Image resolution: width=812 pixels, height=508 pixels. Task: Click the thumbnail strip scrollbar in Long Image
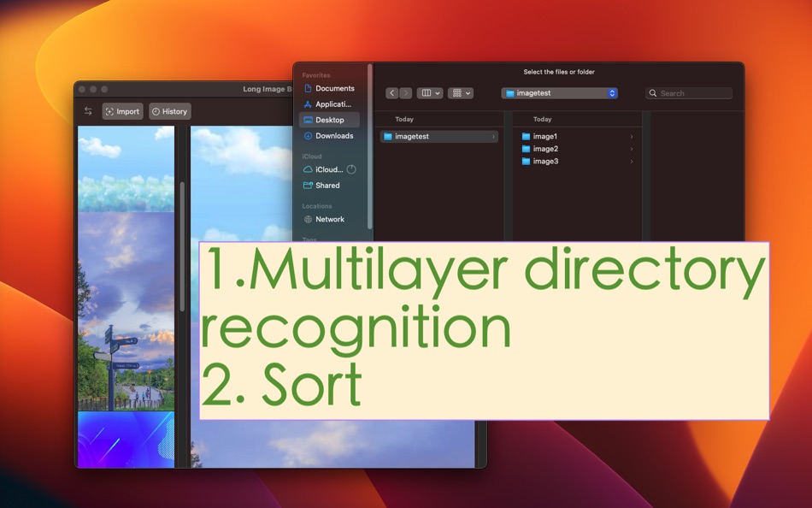pyautogui.click(x=182, y=246)
